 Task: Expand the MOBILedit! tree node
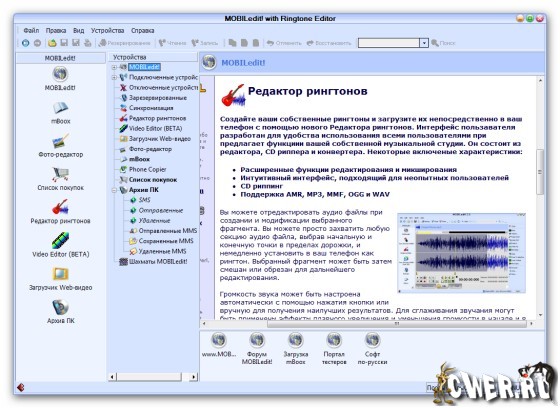(114, 67)
